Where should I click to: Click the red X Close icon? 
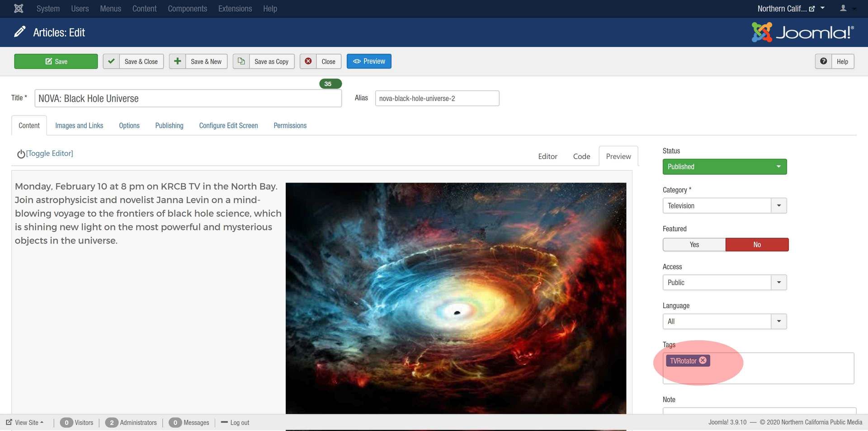pos(308,61)
